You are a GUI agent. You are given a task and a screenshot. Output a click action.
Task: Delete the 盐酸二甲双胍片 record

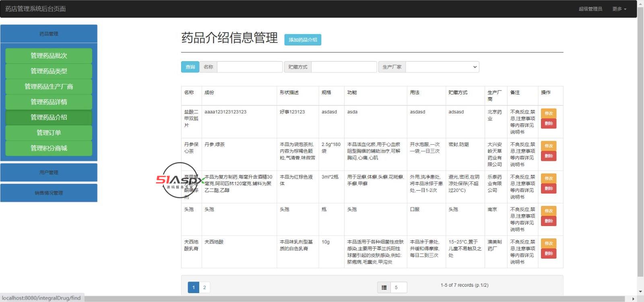tap(549, 123)
